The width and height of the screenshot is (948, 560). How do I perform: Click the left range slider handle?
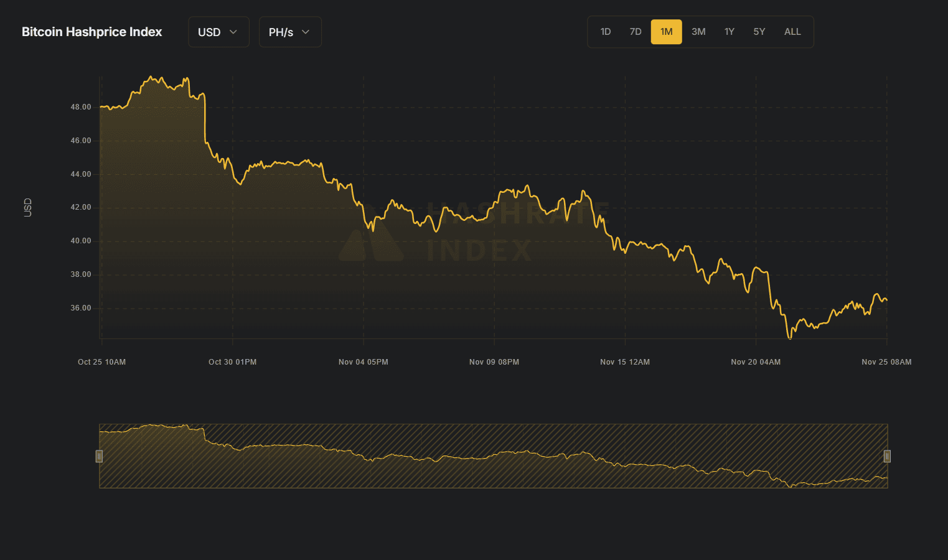(x=99, y=456)
